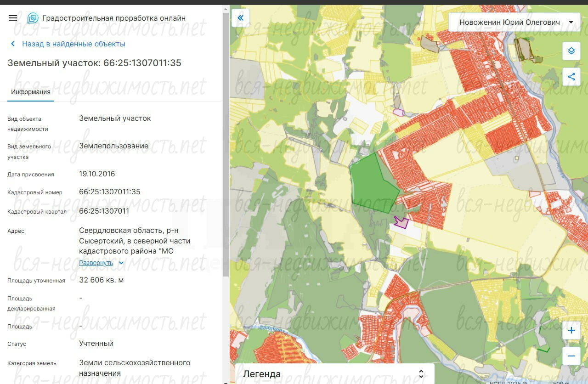Click the Градостроительная проработка logo icon
The width and height of the screenshot is (588, 384).
(x=33, y=18)
